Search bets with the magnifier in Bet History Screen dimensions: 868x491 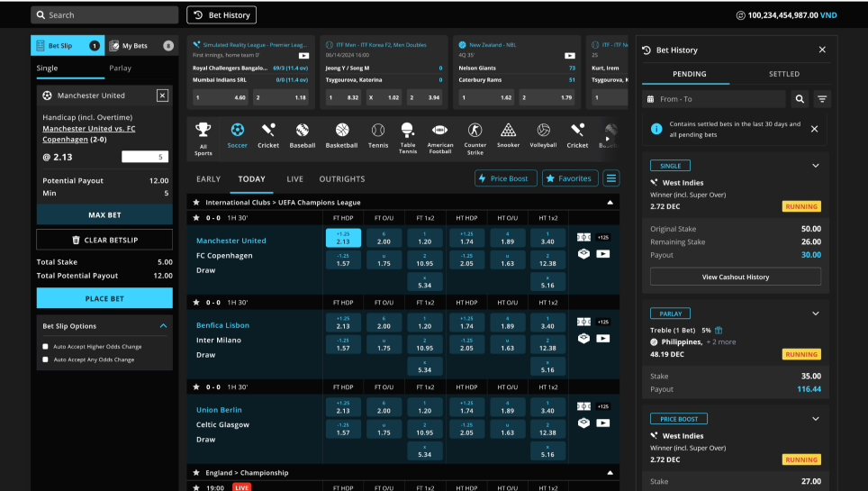coord(800,99)
